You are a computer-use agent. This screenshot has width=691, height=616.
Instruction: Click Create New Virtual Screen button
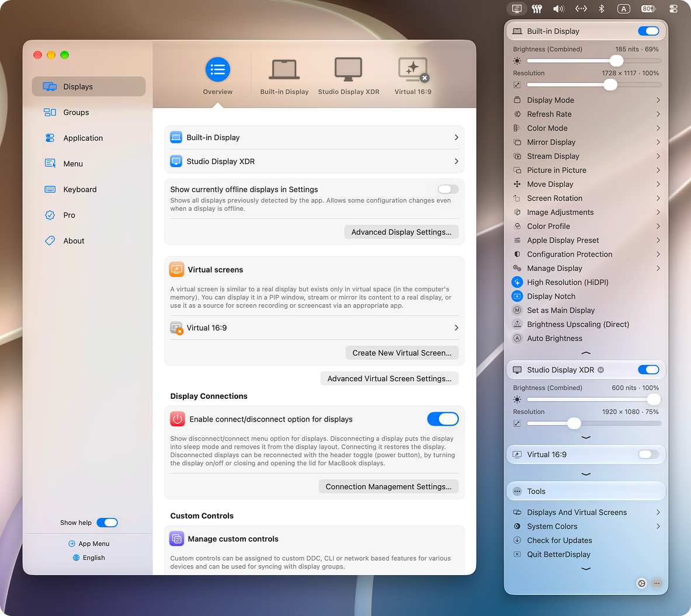point(401,353)
